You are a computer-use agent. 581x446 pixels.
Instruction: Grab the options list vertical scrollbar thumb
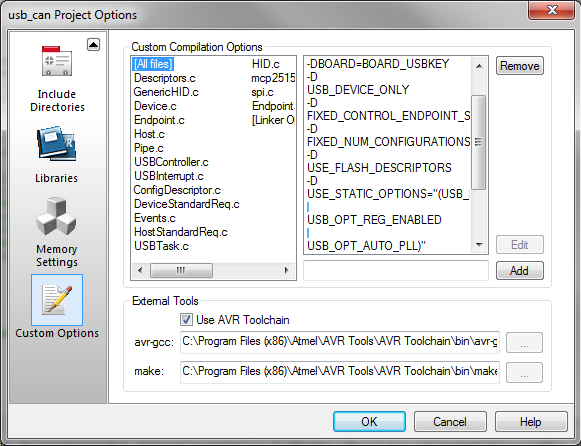coord(479,142)
